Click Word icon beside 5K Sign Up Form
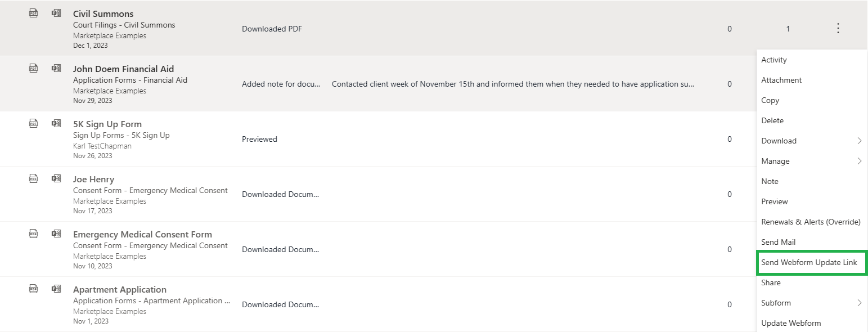Image resolution: width=868 pixels, height=332 pixels. coord(56,123)
